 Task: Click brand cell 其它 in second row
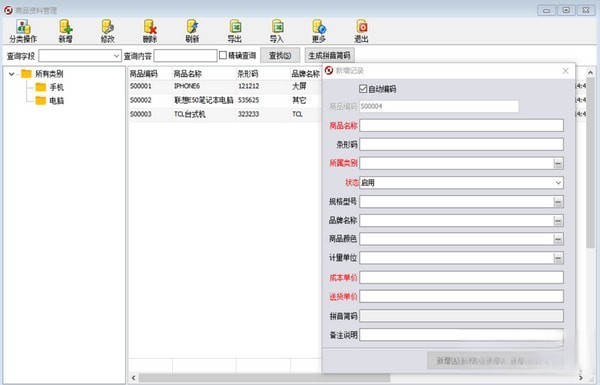coord(299,100)
